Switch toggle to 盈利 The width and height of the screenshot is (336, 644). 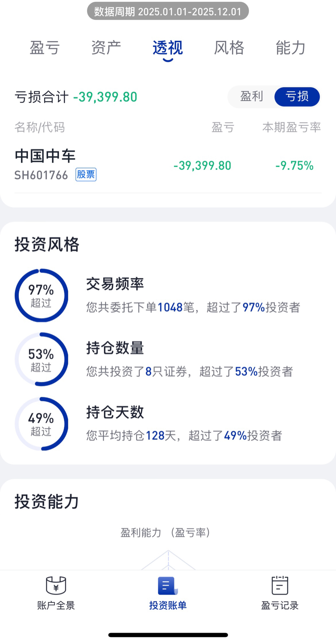point(252,97)
